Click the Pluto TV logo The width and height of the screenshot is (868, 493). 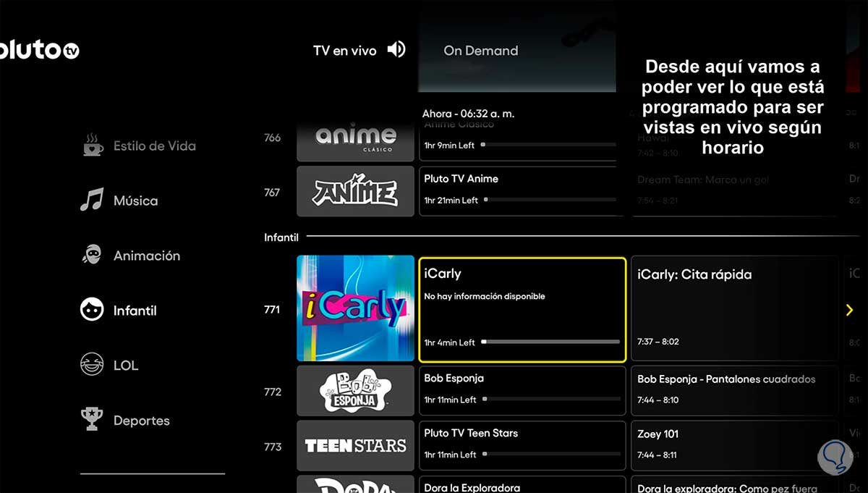39,51
